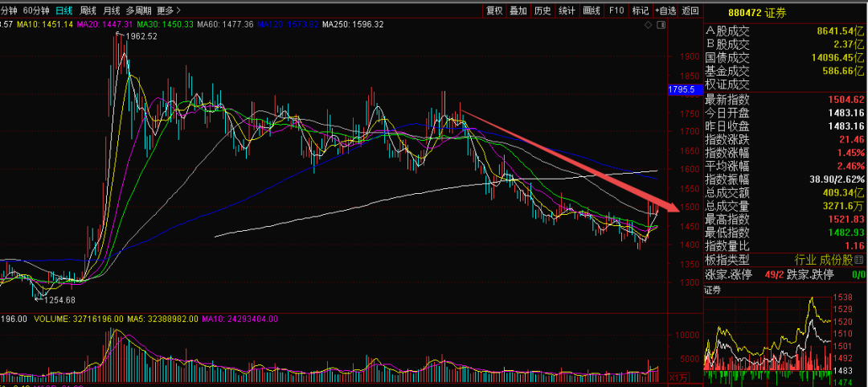
Task: Click the volume MA10: 24293404.00 label
Action: 240,319
